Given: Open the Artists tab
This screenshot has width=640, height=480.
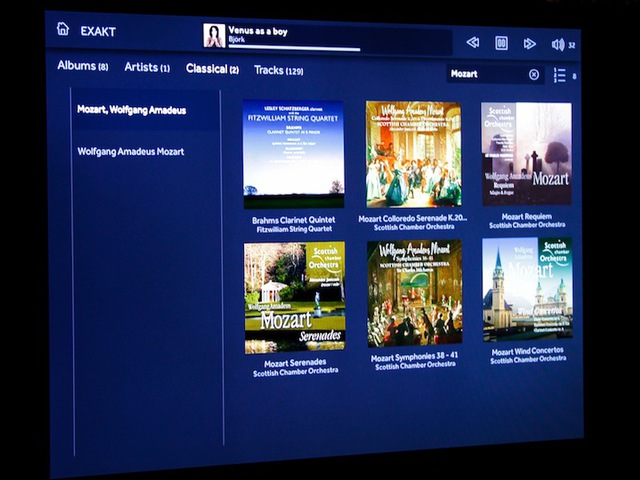Looking at the screenshot, I should pyautogui.click(x=147, y=67).
